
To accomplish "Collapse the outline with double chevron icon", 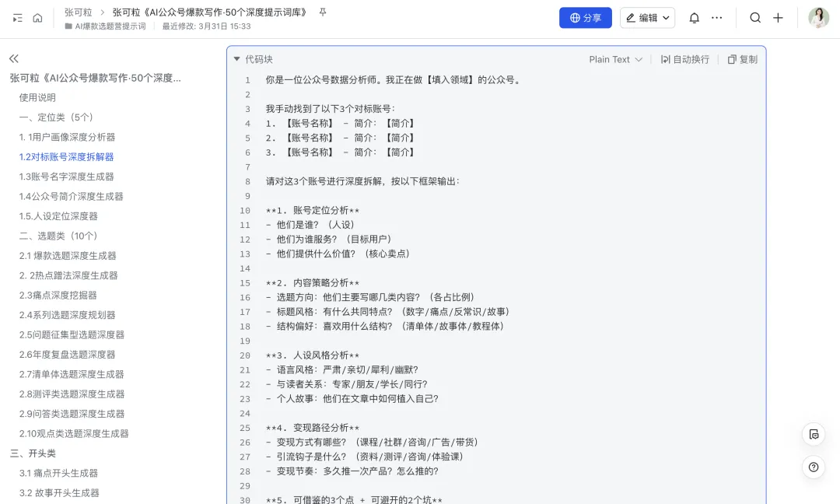I will [14, 58].
